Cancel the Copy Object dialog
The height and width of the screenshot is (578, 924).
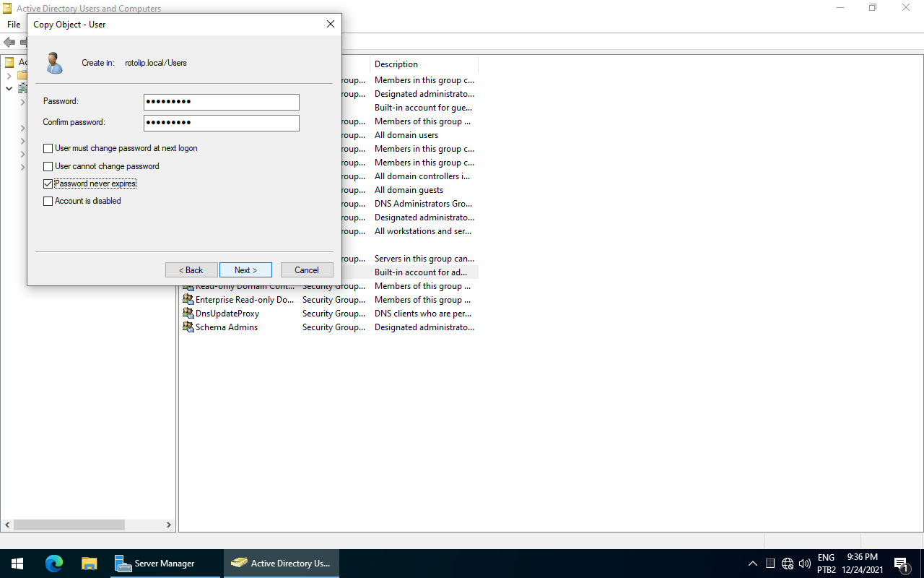(307, 270)
